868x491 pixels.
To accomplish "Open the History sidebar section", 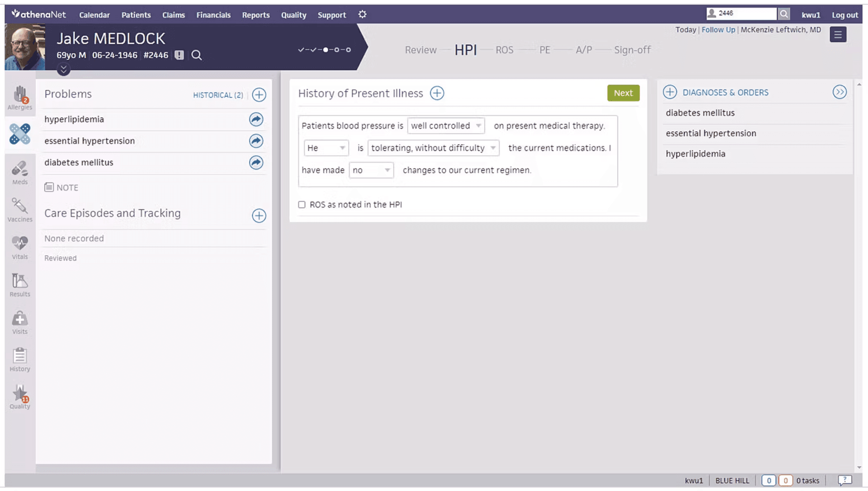I will 20,360.
